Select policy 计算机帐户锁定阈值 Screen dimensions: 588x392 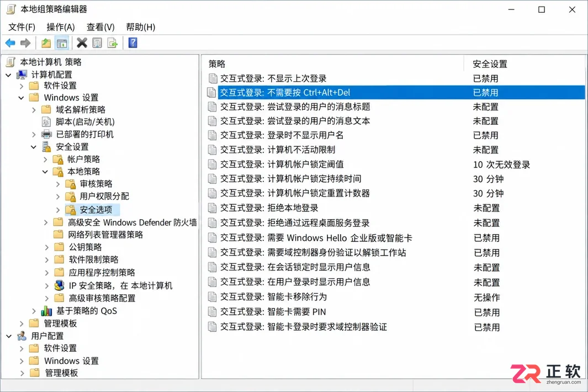pos(282,164)
